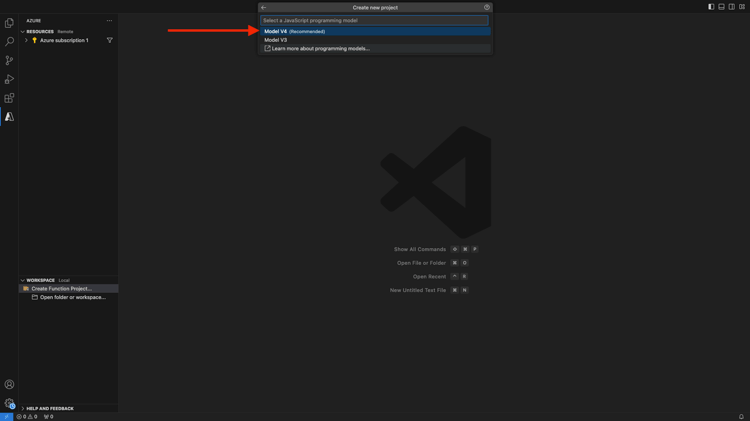Click the AZURE panel title
Image resolution: width=750 pixels, height=421 pixels.
(33, 21)
